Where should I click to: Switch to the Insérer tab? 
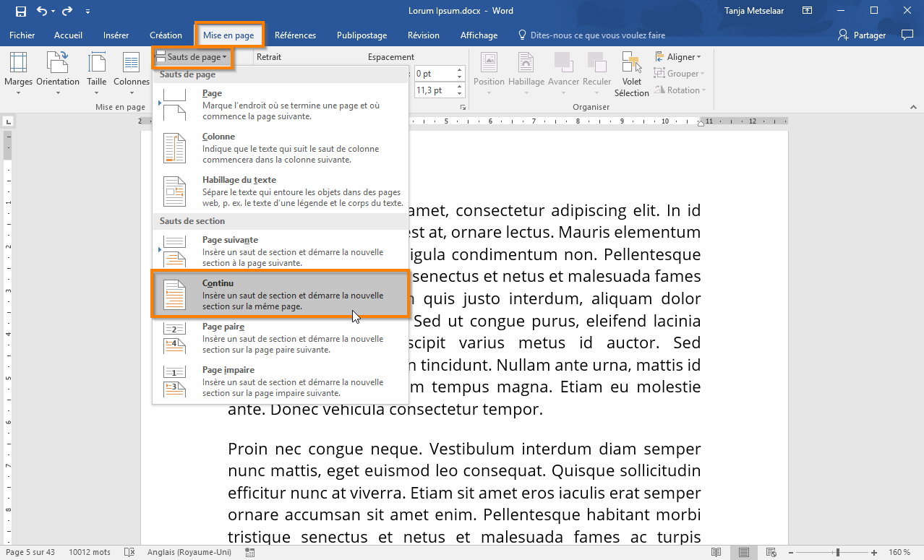pos(116,35)
